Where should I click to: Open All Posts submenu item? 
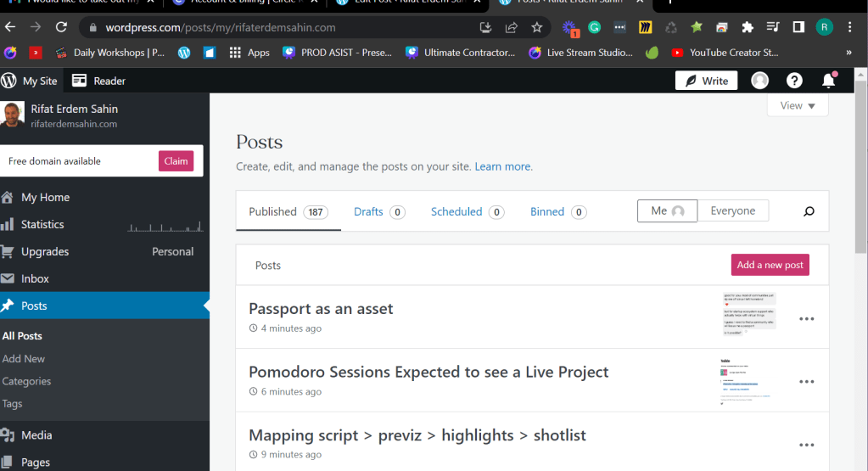[x=22, y=336]
